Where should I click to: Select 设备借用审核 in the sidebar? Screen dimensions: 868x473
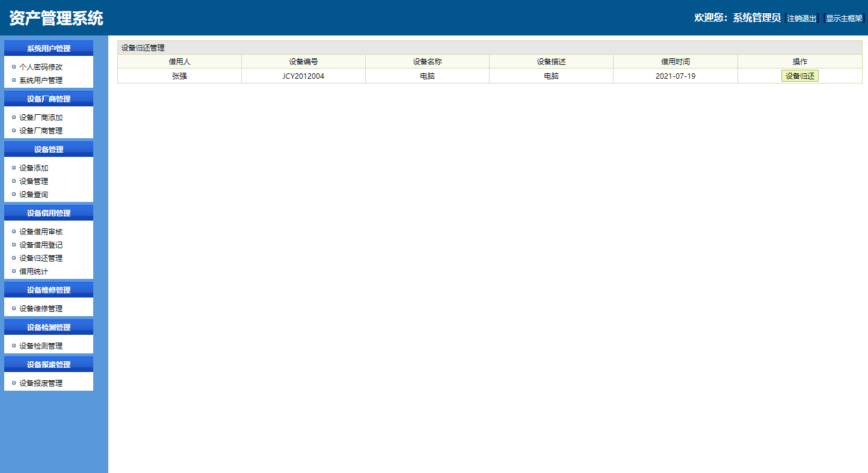pyautogui.click(x=40, y=231)
